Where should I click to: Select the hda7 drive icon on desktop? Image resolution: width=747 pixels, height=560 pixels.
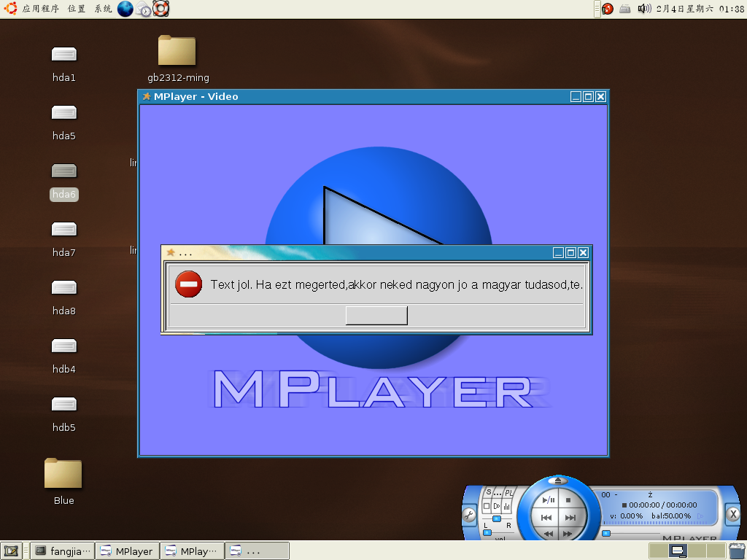pyautogui.click(x=64, y=230)
